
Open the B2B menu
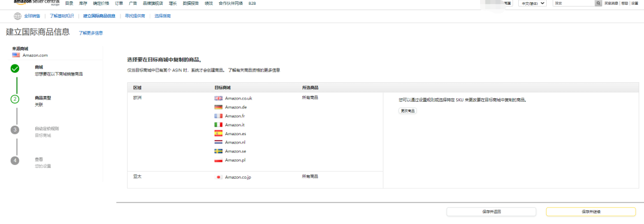(x=252, y=4)
